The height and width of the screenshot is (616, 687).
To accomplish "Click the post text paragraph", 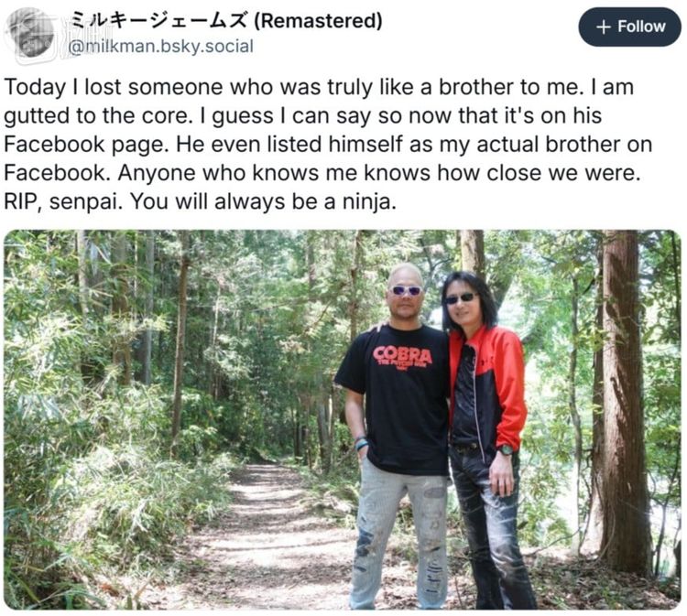I will click(x=328, y=144).
